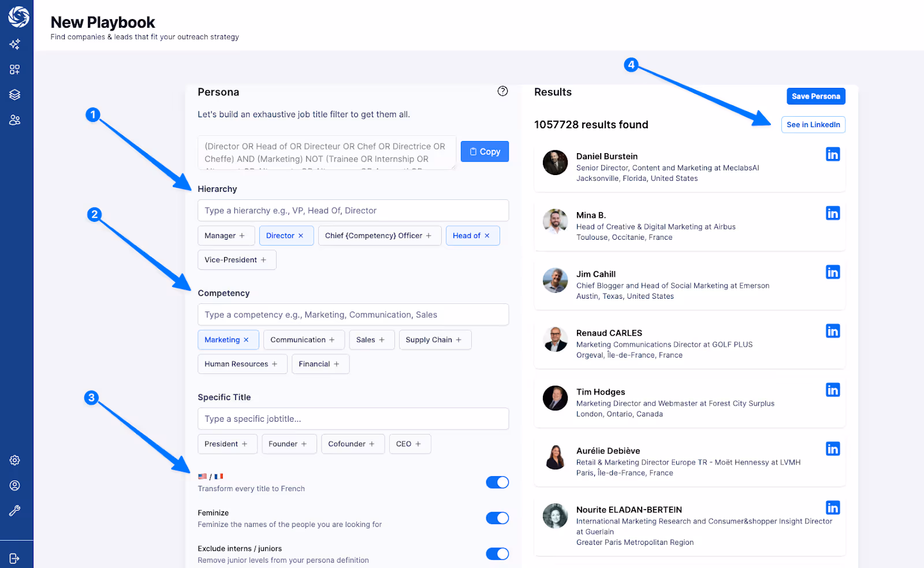Add the Founder title chip
This screenshot has width=924, height=568.
289,444
